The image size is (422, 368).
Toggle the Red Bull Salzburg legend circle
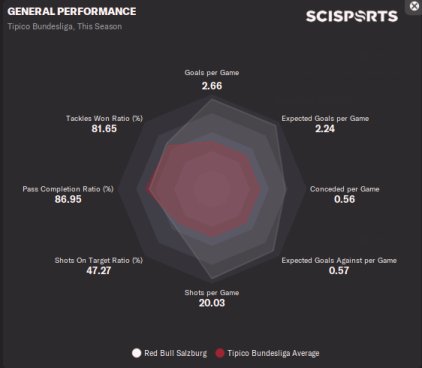[136, 353]
